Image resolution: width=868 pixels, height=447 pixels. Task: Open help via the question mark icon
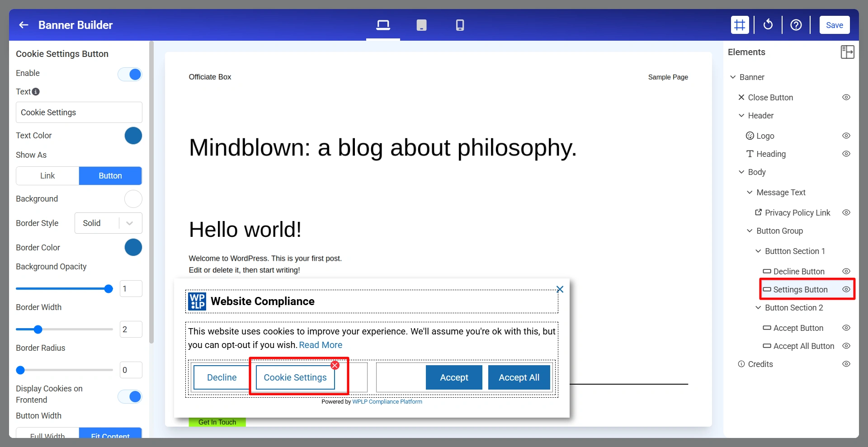[x=796, y=25]
